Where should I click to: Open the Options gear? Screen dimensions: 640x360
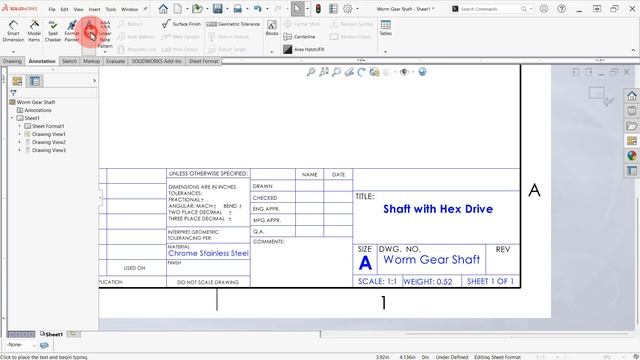348,9
